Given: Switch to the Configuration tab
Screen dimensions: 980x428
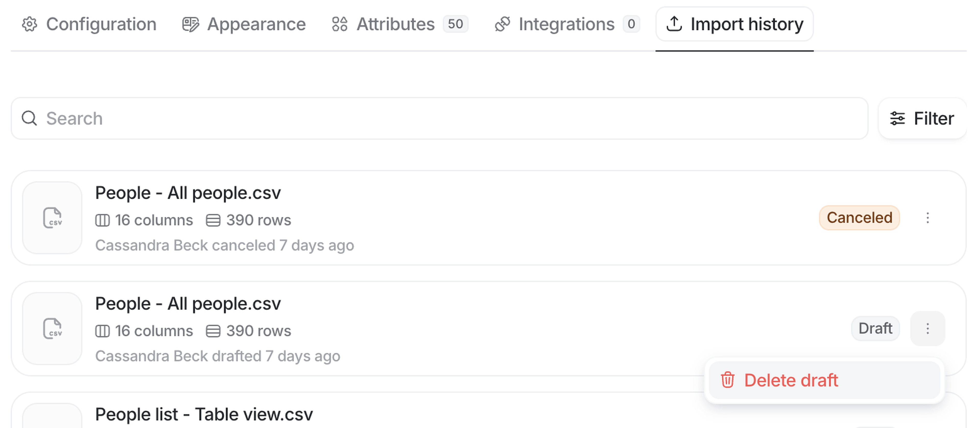Looking at the screenshot, I should coord(101,24).
